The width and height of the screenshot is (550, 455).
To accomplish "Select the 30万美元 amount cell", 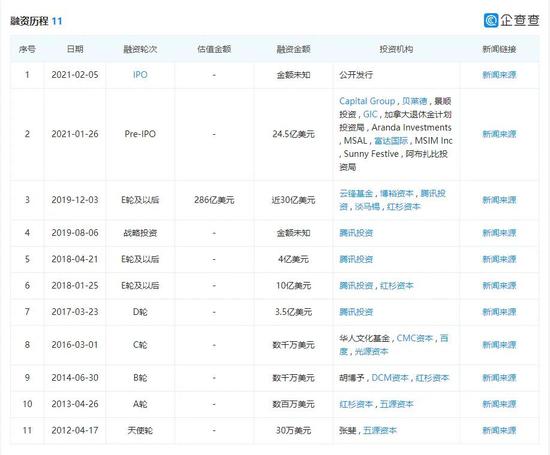I will click(x=294, y=430).
